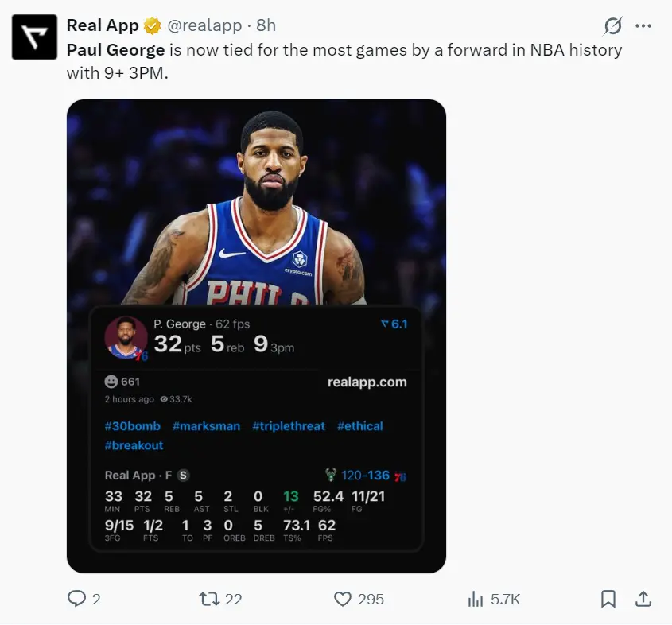This screenshot has width=672, height=625.
Task: View post analytics bar chart icon
Action: click(x=476, y=599)
